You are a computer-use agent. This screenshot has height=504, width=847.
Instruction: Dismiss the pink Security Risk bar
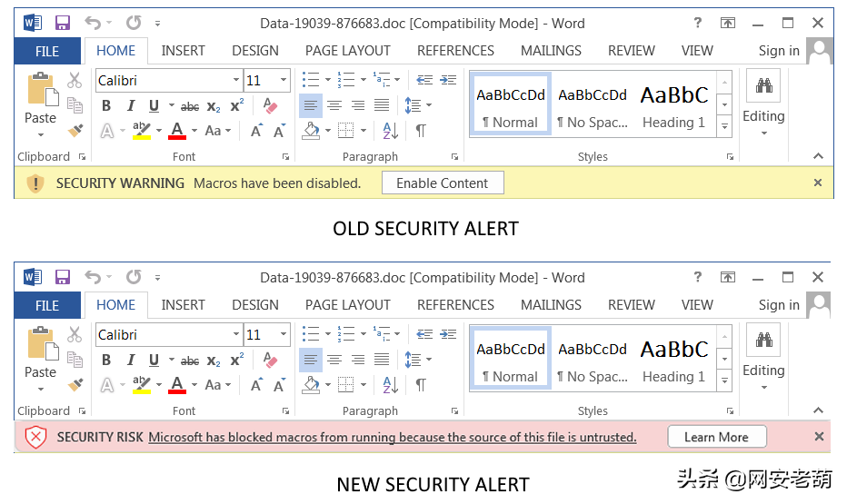[x=819, y=437]
